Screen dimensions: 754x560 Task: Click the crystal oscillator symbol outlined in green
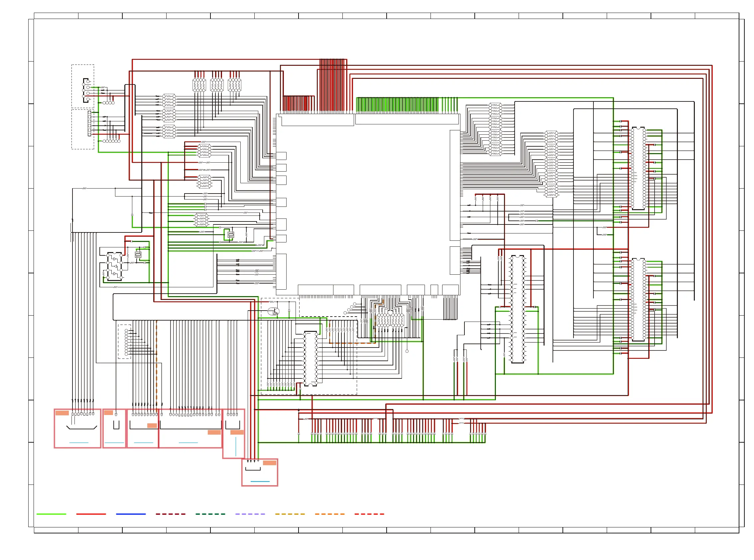(231, 234)
